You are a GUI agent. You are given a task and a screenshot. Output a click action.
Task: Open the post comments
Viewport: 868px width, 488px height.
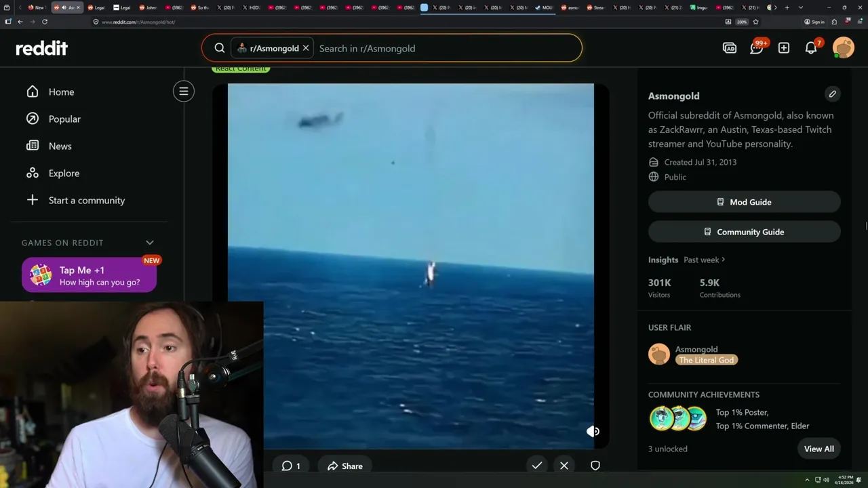coord(291,466)
